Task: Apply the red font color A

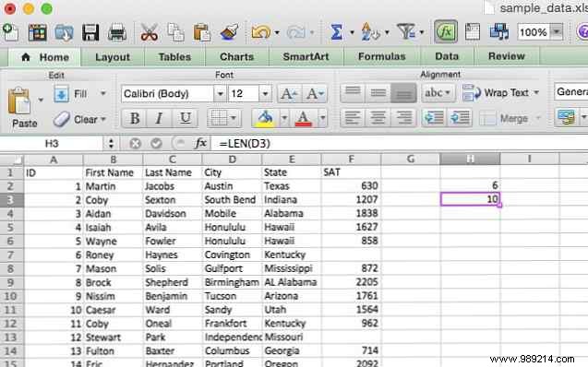Action: click(x=304, y=119)
